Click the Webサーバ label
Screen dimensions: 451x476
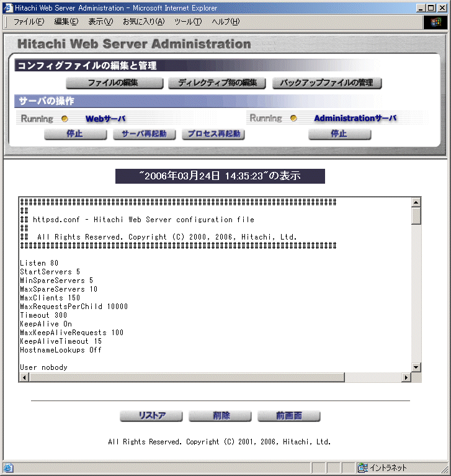pos(105,119)
